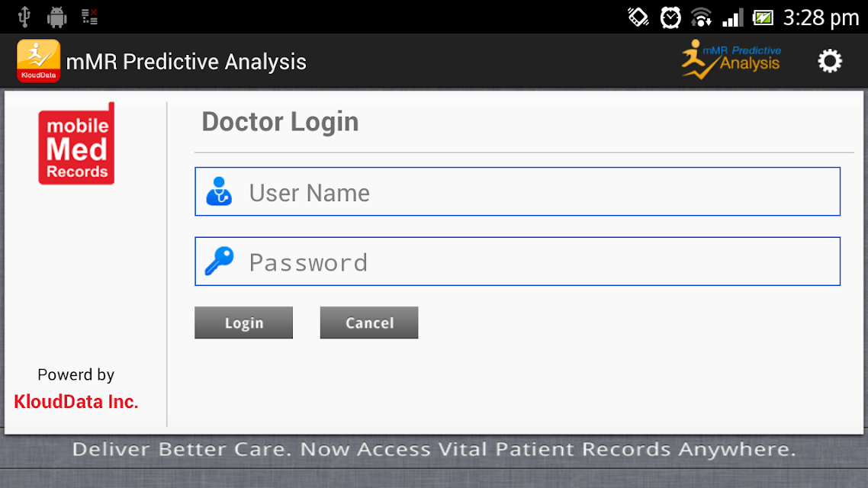Tap the signal strength bars

[x=732, y=18]
